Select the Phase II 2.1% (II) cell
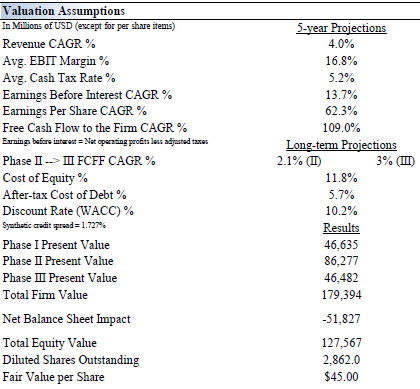This screenshot has width=420, height=389. coord(299,161)
